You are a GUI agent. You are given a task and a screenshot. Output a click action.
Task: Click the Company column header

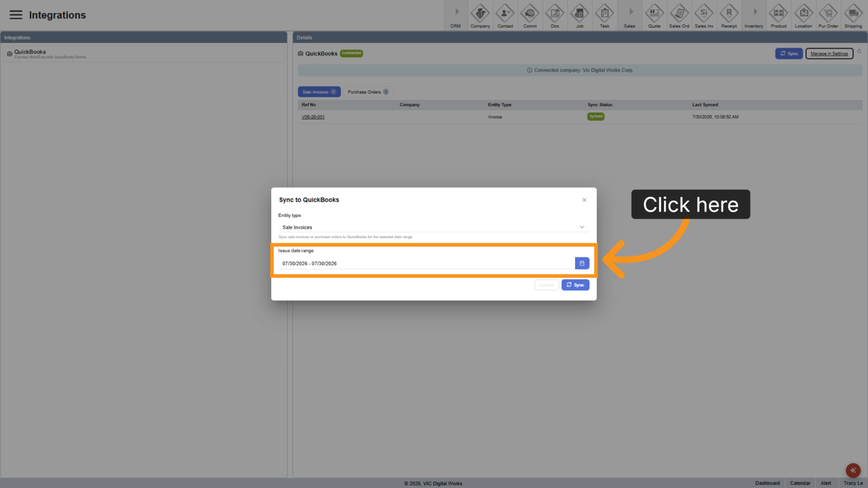(x=410, y=105)
